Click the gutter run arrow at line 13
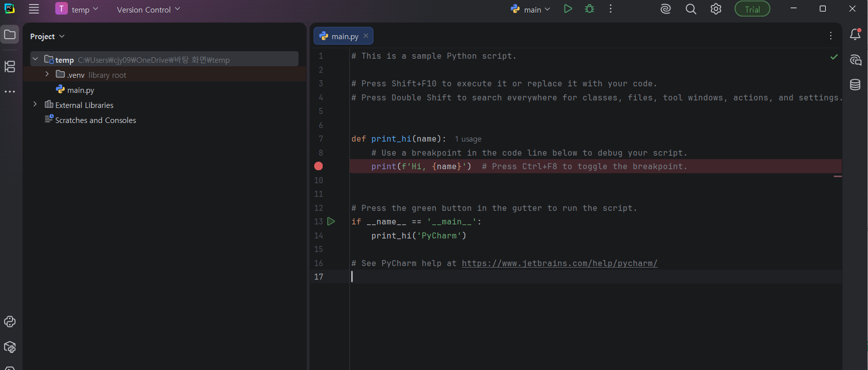 click(x=331, y=221)
